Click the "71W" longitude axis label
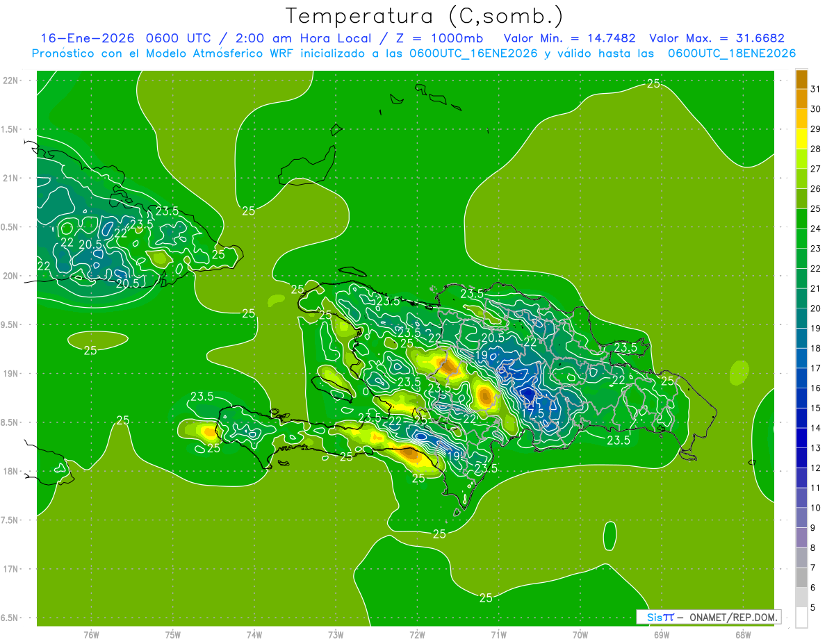Viewport: 834px width, 644px height. 498,635
